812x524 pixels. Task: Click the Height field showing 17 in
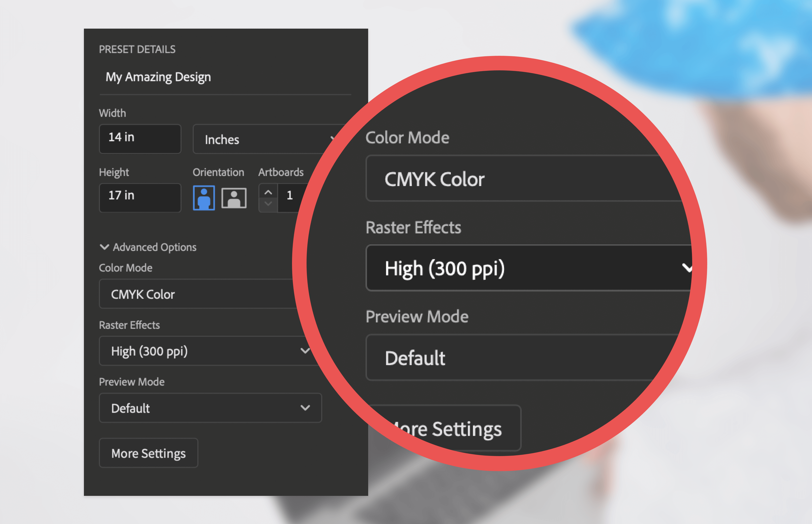click(x=140, y=198)
